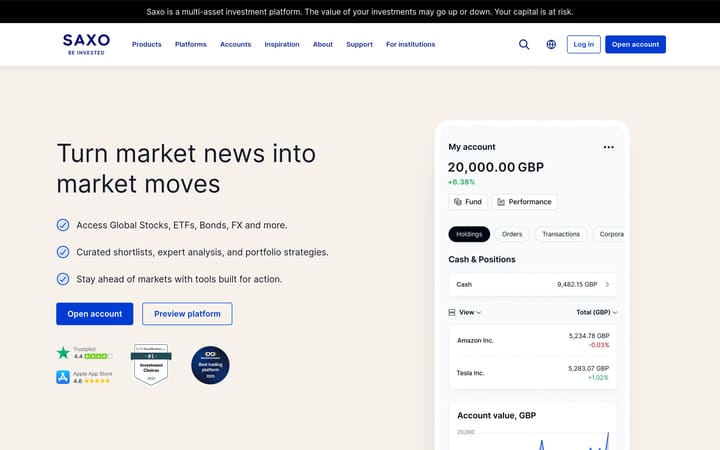Open the Platforms menu
Viewport: 720px width, 450px height.
(191, 45)
